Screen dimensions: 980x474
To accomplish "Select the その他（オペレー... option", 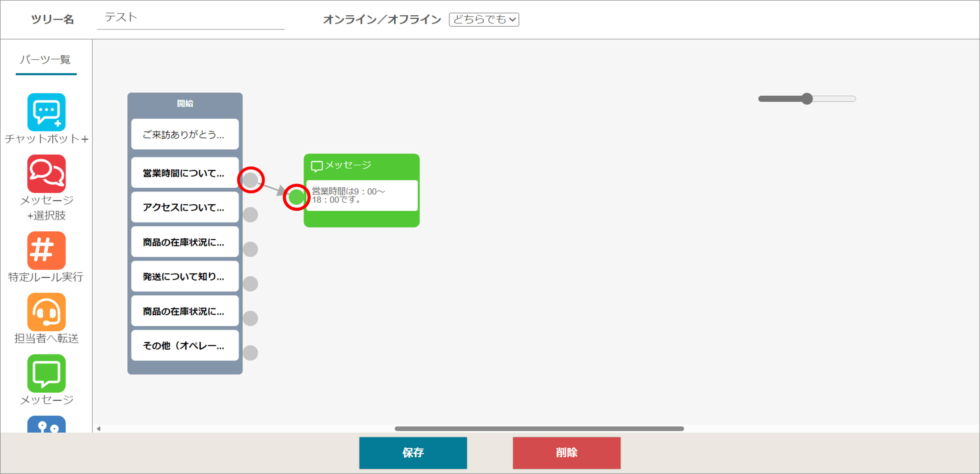I will point(185,345).
